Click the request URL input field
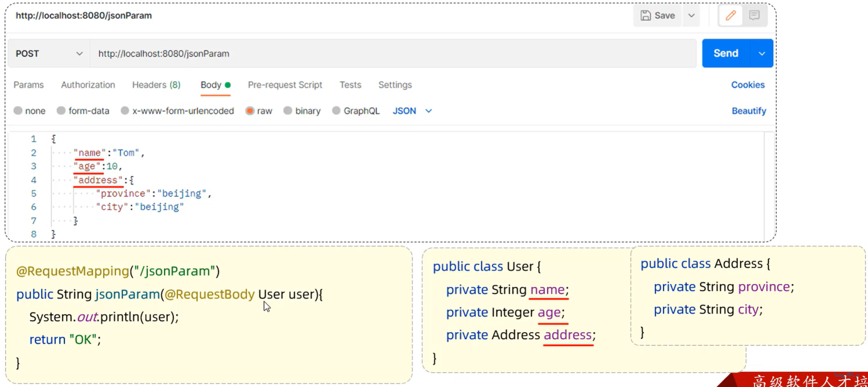Screen dimensions: 868x387 point(391,53)
